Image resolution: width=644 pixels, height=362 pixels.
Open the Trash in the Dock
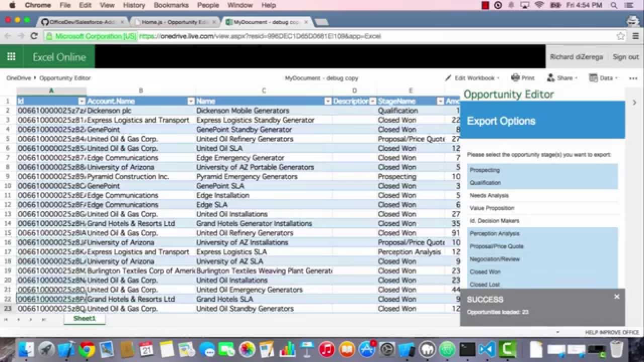pyautogui.click(x=616, y=349)
